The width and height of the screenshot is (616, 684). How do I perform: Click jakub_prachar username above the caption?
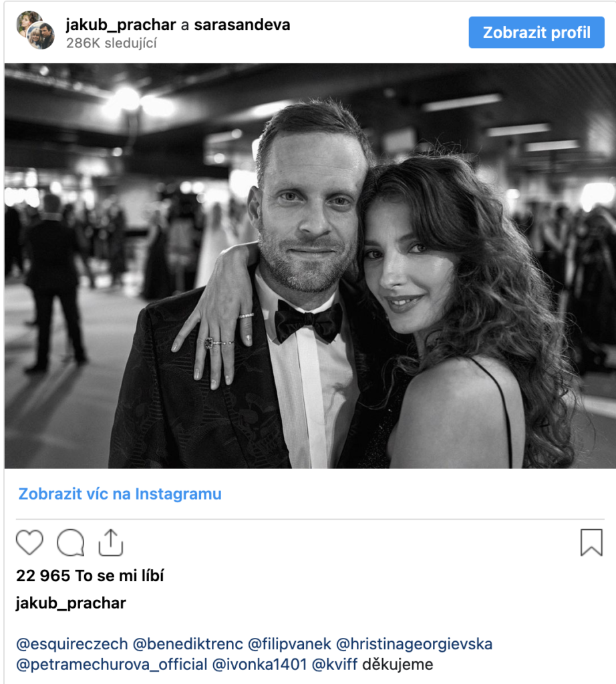71,603
